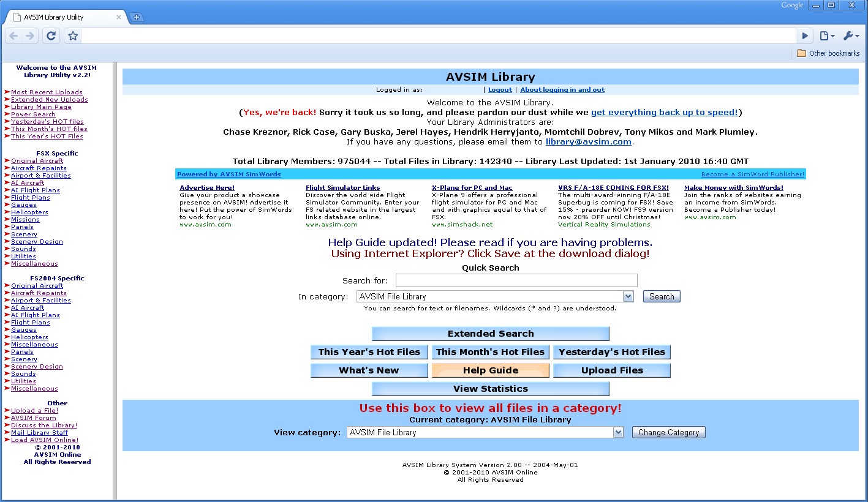Open FS2004 AI Flight Plans category
The height and width of the screenshot is (502, 868).
36,315
